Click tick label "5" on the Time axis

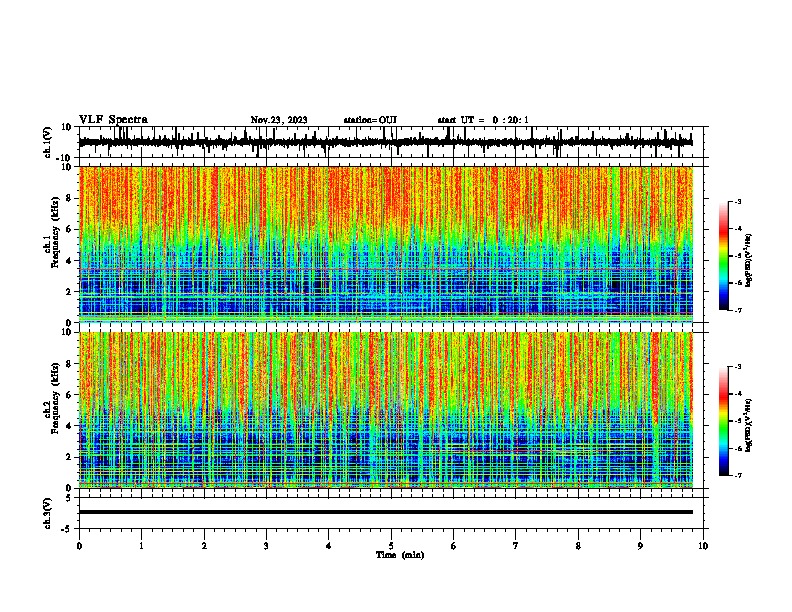[391, 546]
